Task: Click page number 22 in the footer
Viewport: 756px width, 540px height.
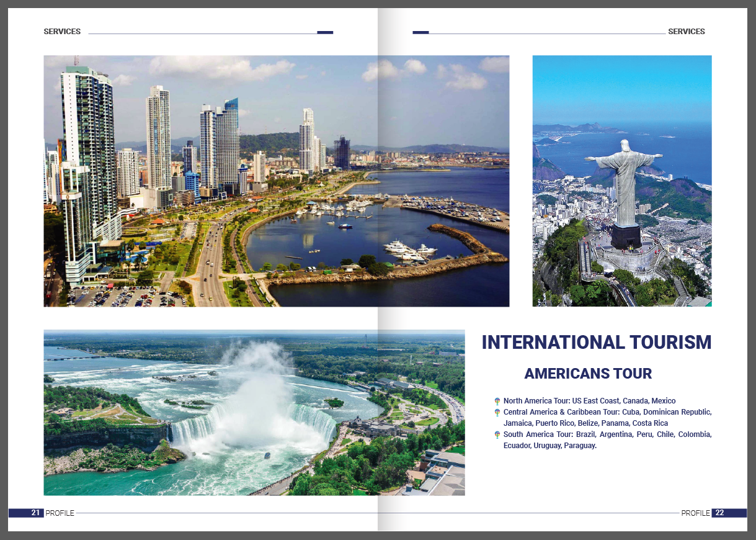Action: [719, 513]
